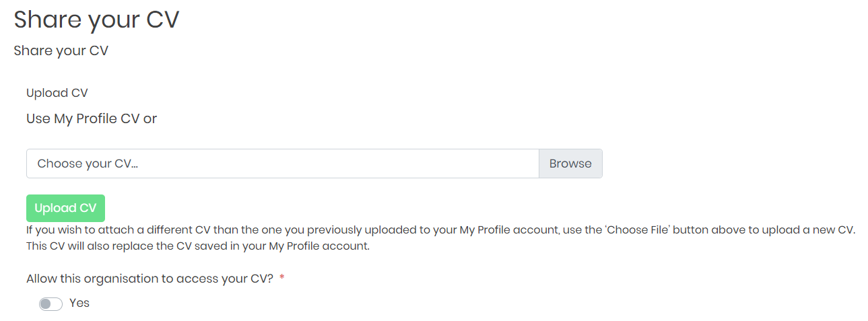Screen dimensions: 868x321
Task: Click the Use My Profile CV link
Action: [83, 119]
